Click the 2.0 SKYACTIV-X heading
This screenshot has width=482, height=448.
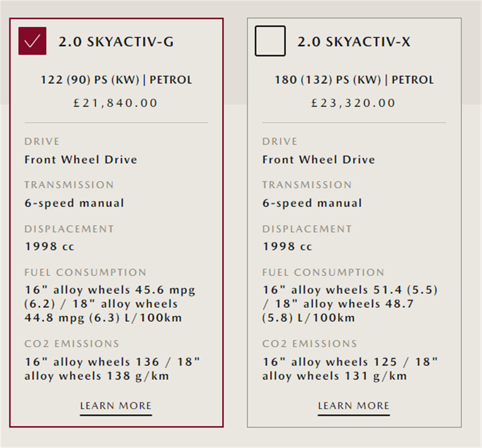pyautogui.click(x=354, y=42)
